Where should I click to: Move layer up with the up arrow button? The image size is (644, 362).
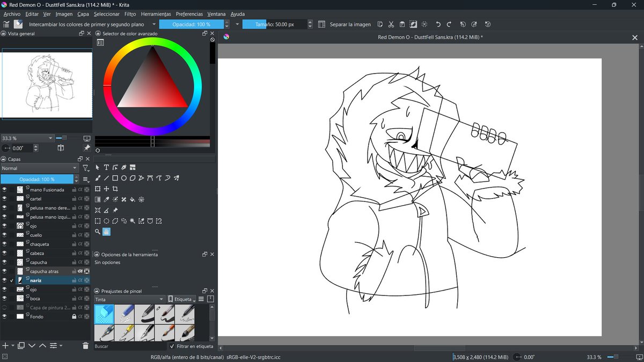pyautogui.click(x=42, y=346)
